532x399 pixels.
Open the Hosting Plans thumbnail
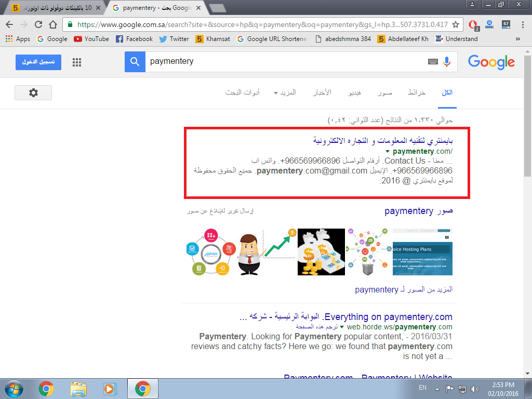coord(422,252)
